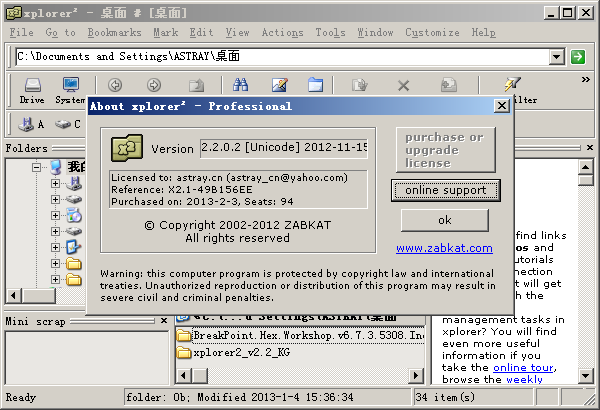Click purchase or upgrade license button
Image resolution: width=600 pixels, height=410 pixels.
[x=446, y=150]
